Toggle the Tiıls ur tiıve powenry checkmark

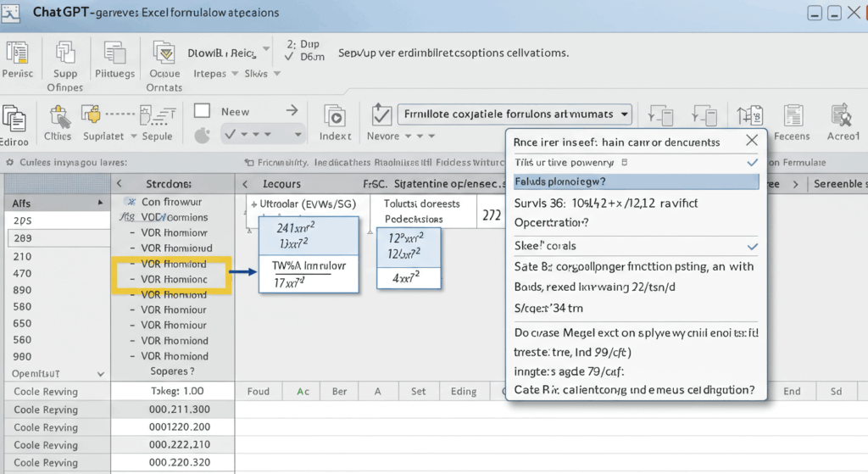click(752, 162)
